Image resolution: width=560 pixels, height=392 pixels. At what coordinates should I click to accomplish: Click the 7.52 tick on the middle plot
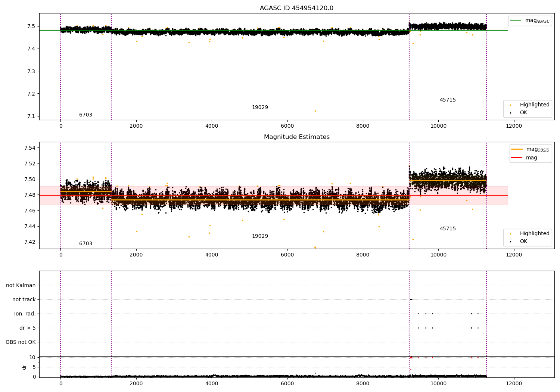tap(29, 164)
